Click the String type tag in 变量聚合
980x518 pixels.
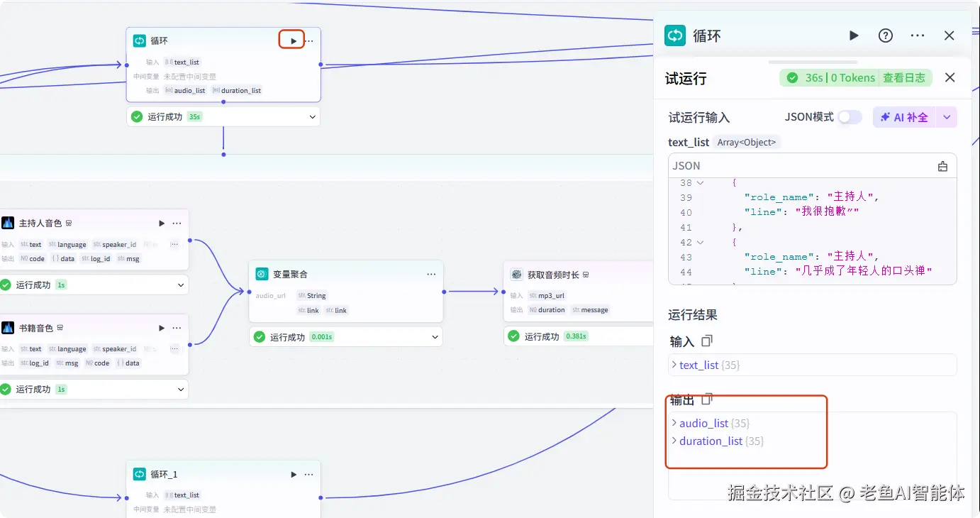[x=312, y=295]
